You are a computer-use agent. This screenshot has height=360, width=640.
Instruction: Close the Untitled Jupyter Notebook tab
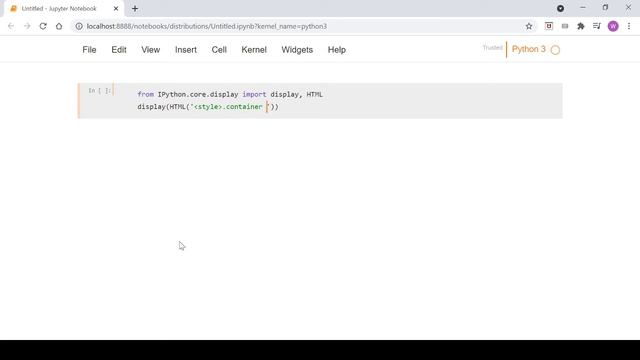point(116,9)
